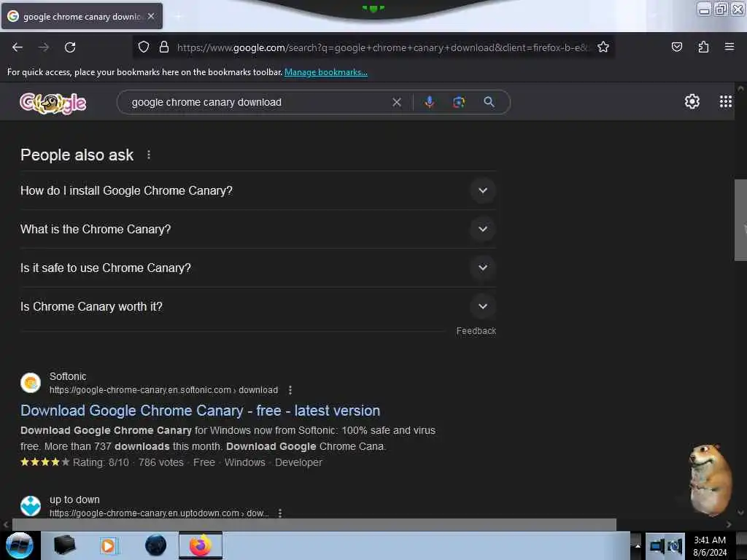Launch the black box taskbar app
747x560 pixels.
point(64,545)
